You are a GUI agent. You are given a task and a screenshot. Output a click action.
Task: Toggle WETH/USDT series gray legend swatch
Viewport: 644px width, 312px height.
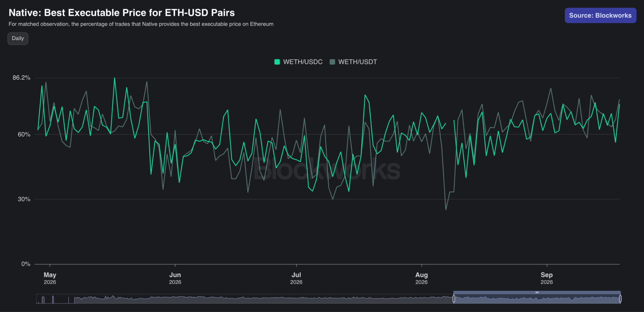coord(332,62)
